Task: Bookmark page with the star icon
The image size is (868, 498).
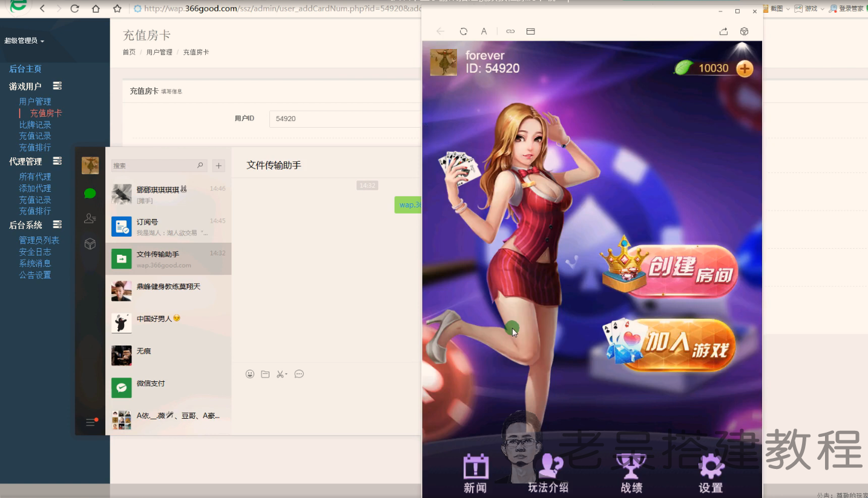Action: point(117,8)
